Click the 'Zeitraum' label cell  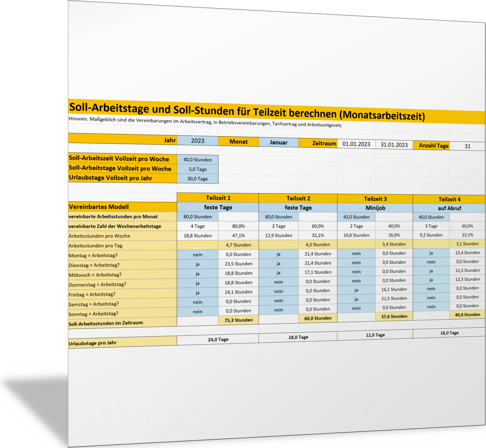pos(318,143)
